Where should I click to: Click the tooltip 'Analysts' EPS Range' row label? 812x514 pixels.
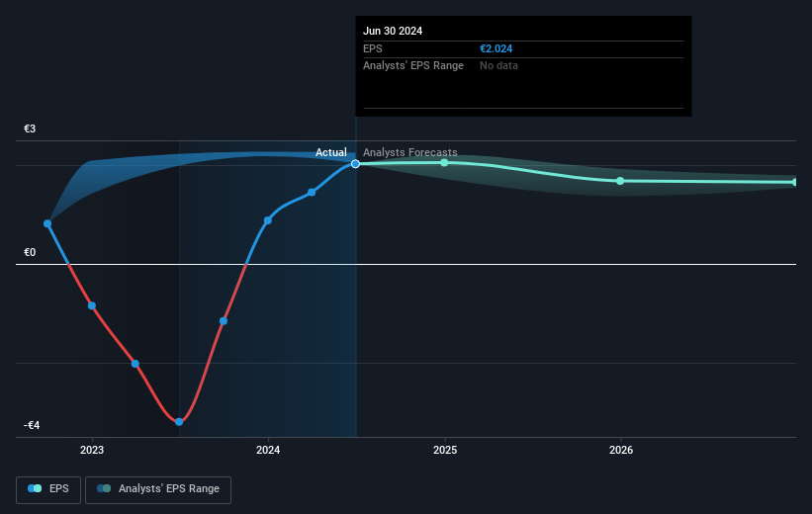[413, 65]
